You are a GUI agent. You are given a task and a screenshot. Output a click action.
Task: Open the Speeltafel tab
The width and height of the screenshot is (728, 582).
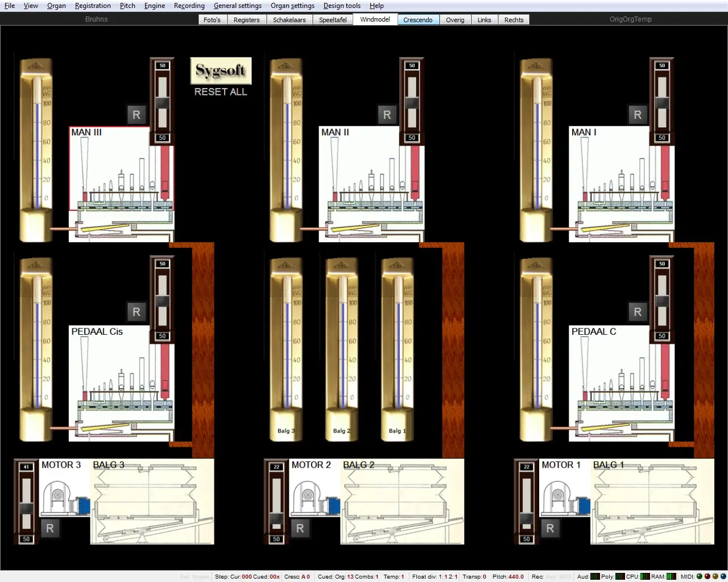(x=333, y=20)
